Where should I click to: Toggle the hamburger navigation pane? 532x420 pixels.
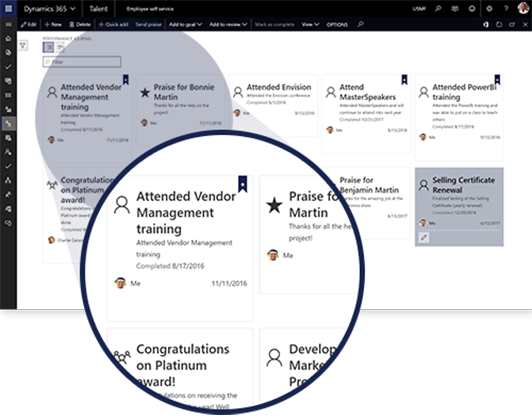coord(8,25)
